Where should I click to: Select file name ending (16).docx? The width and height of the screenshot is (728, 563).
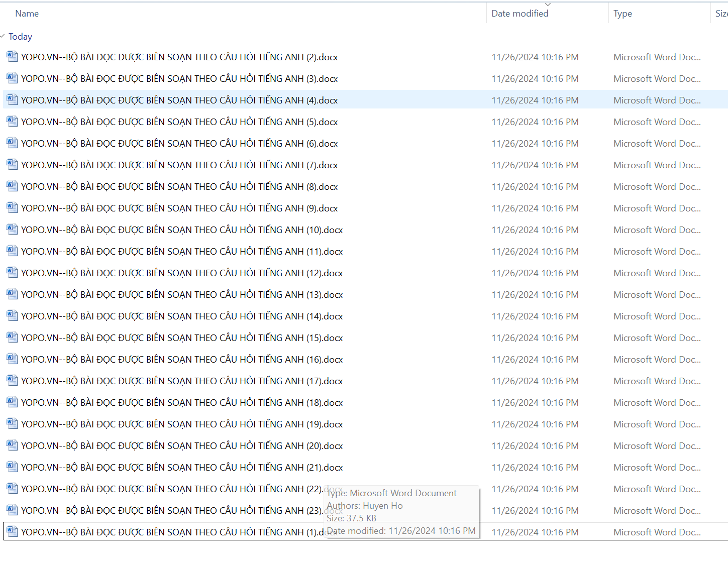click(x=182, y=360)
